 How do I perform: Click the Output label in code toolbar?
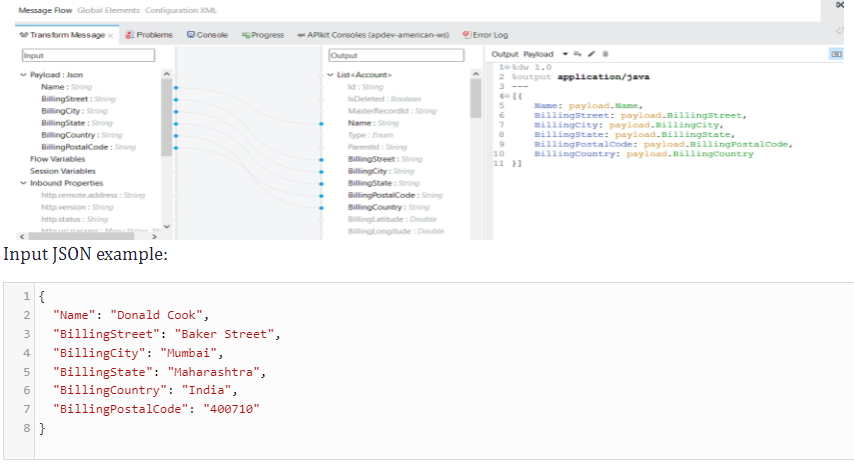(x=505, y=54)
